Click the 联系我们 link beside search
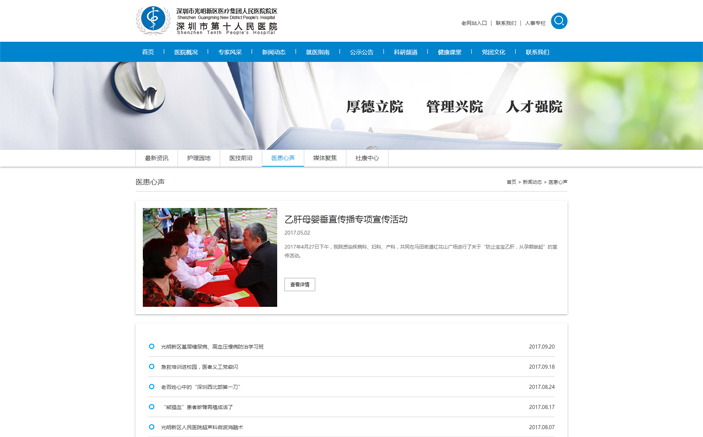This screenshot has height=437, width=703. (506, 23)
